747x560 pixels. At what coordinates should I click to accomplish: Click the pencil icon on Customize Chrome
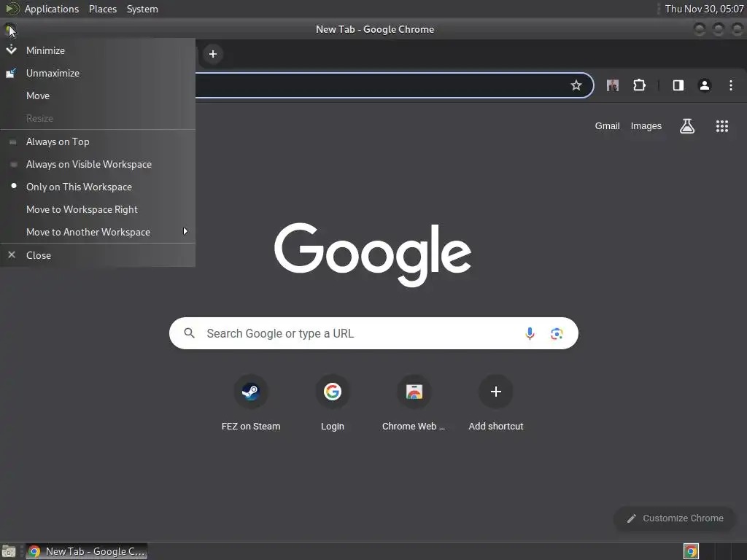[631, 518]
